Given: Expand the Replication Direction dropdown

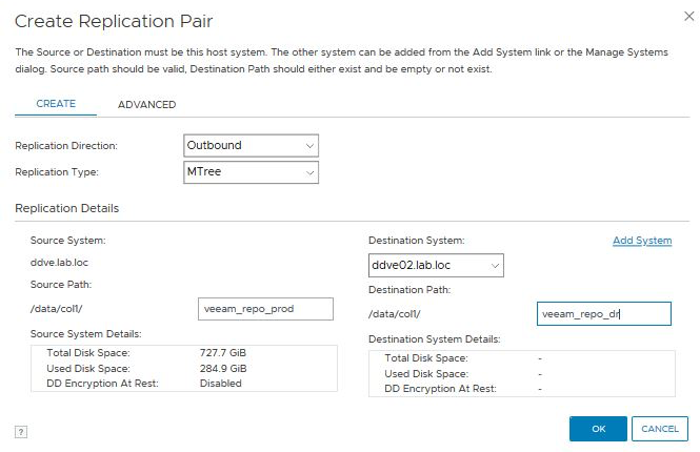Looking at the screenshot, I should [251, 145].
